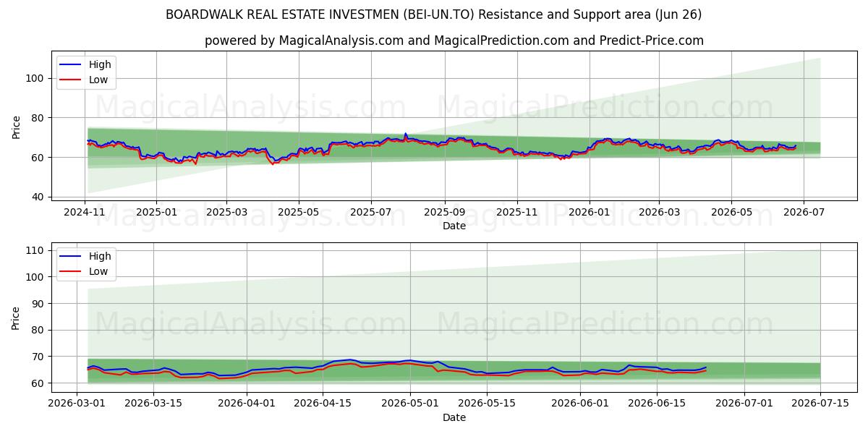Click the '70' price tick in the bottom chart
This screenshot has width=868, height=434.
click(39, 357)
